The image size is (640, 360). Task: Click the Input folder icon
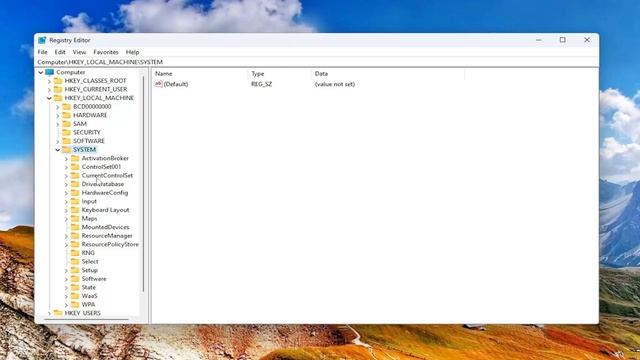click(x=75, y=201)
